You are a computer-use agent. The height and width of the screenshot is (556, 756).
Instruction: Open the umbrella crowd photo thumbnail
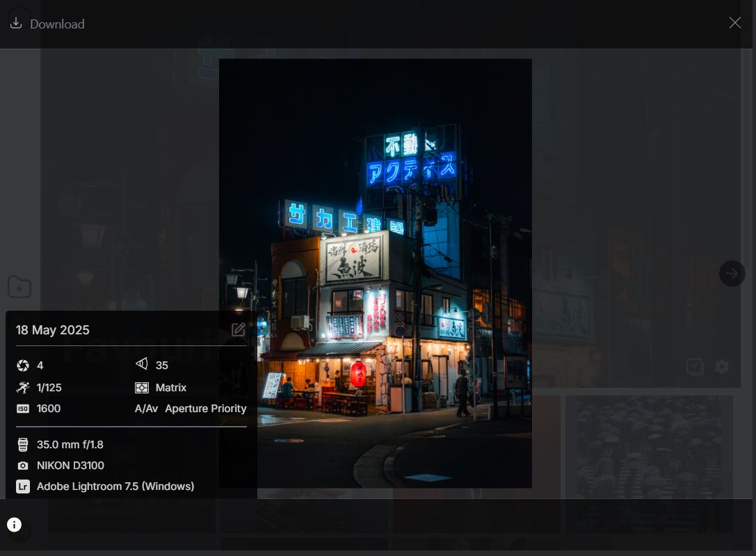[x=648, y=462]
